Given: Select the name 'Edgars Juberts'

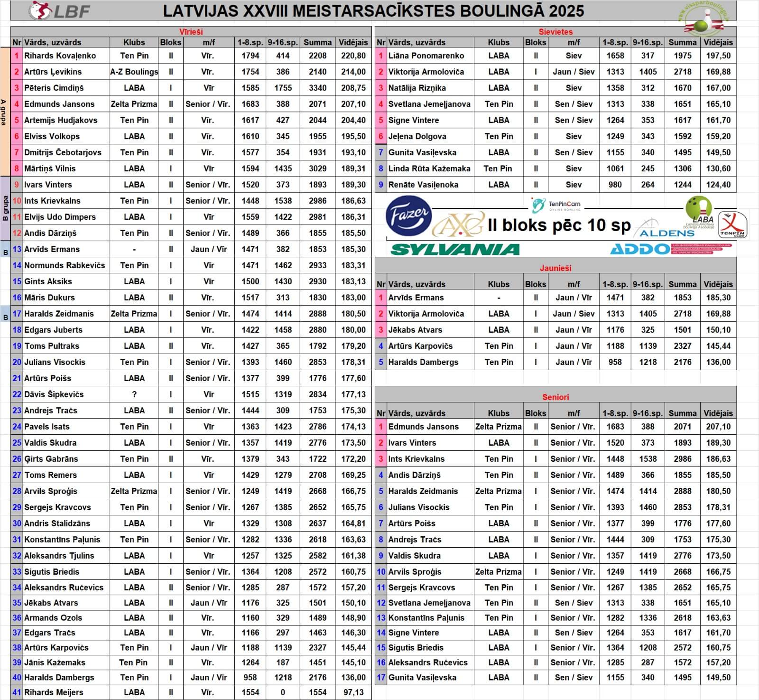Looking at the screenshot, I should pyautogui.click(x=53, y=330).
